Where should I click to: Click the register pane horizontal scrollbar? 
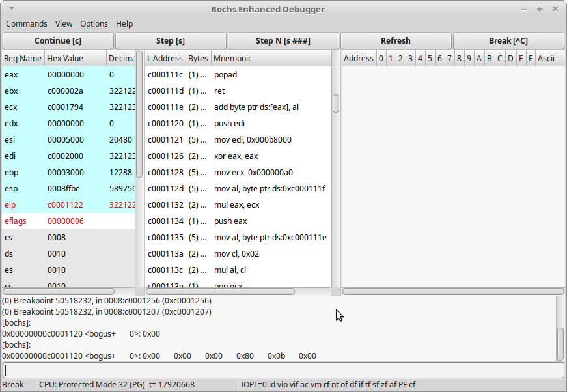(x=59, y=292)
